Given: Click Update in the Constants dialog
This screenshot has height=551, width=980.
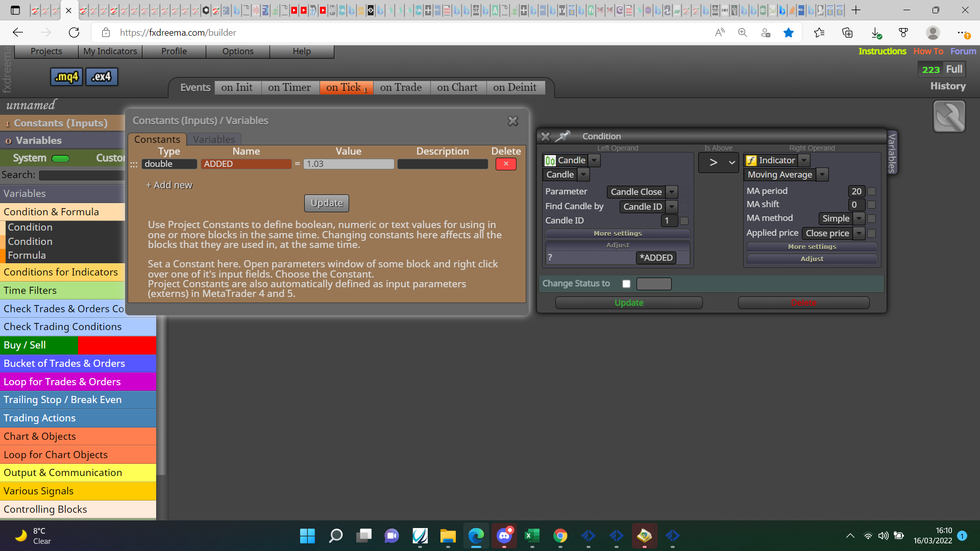Looking at the screenshot, I should 327,203.
